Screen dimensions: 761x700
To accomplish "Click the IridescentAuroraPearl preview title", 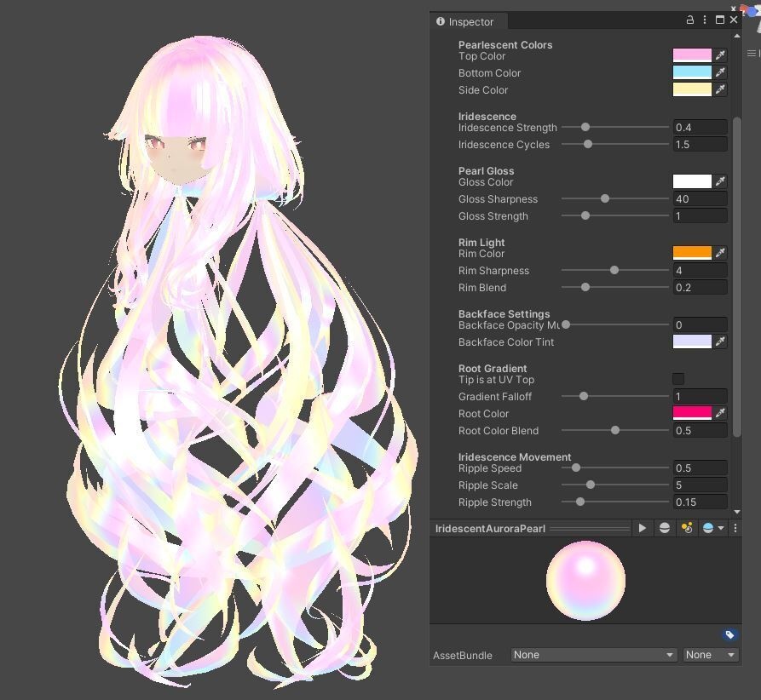I will [490, 528].
